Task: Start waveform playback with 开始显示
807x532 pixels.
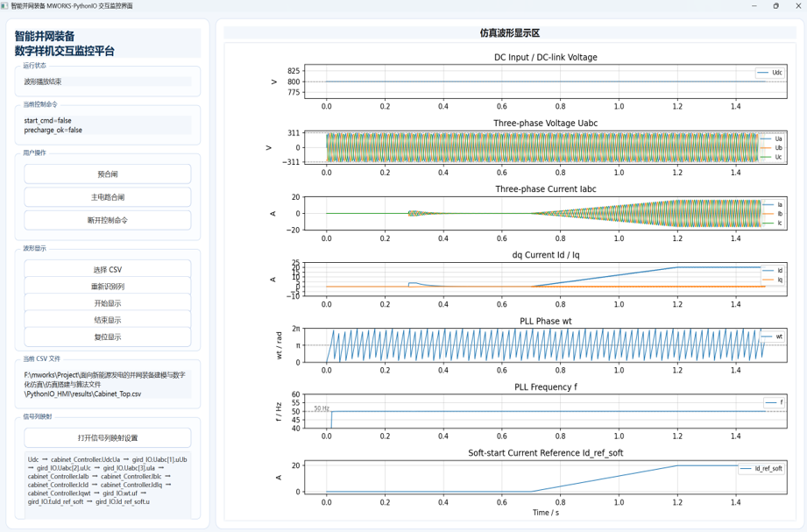Action: tap(108, 303)
